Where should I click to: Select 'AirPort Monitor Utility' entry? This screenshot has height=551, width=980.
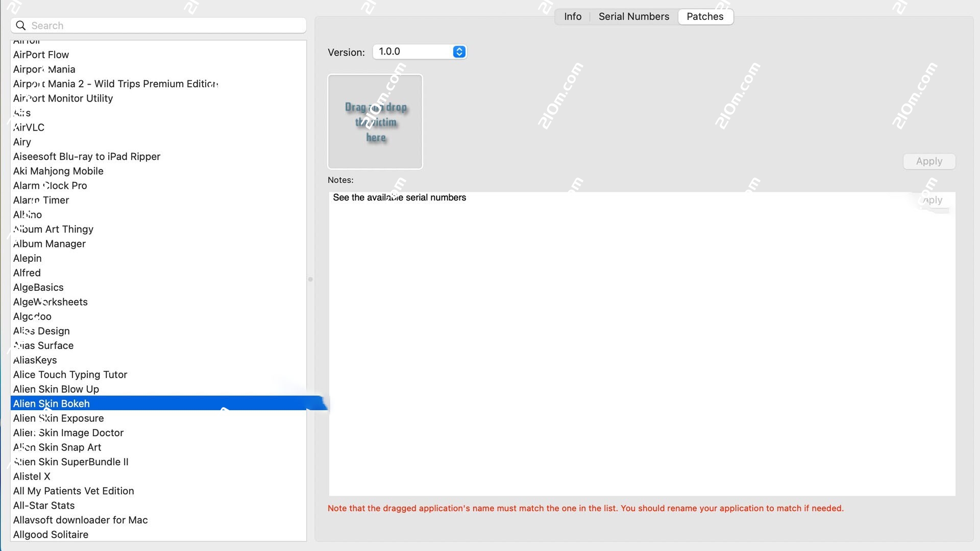click(x=158, y=98)
